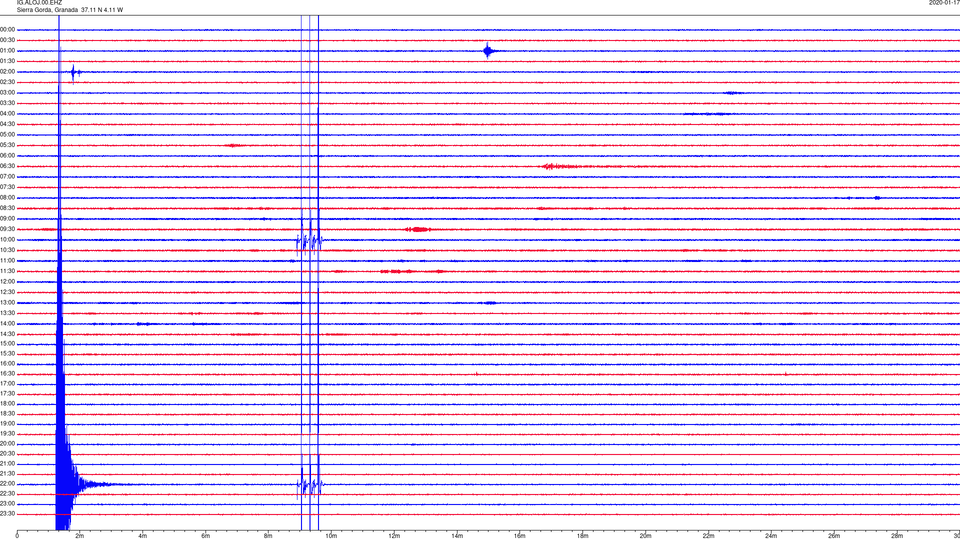Click the 0 tick on minutes axis
Image resolution: width=960 pixels, height=540 pixels.
coord(17,536)
